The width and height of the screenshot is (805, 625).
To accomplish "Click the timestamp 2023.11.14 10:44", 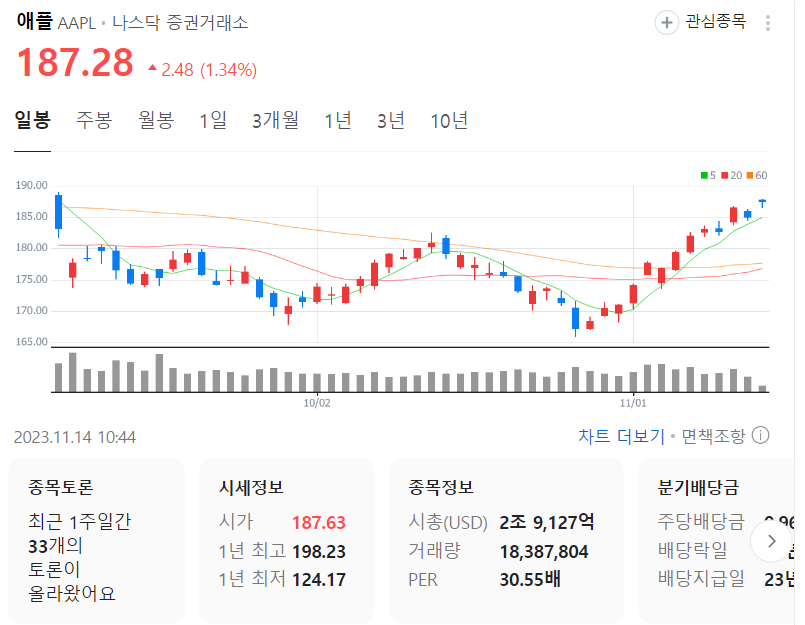I will 75,437.
